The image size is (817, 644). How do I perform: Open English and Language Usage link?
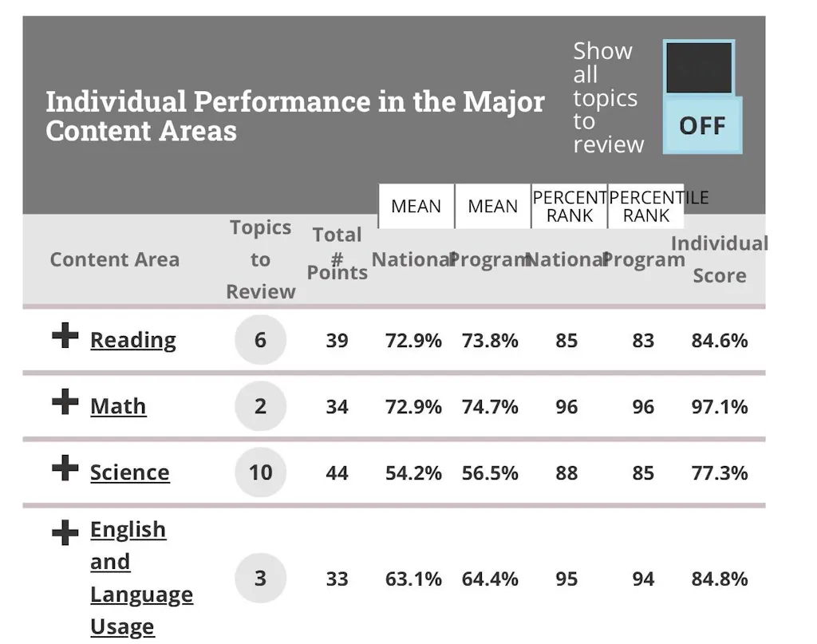coord(141,578)
